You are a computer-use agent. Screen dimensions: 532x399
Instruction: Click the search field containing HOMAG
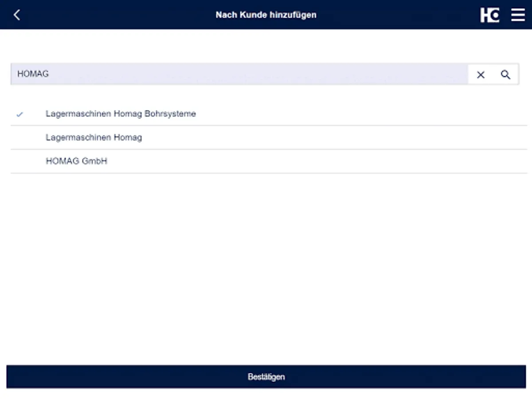click(239, 74)
